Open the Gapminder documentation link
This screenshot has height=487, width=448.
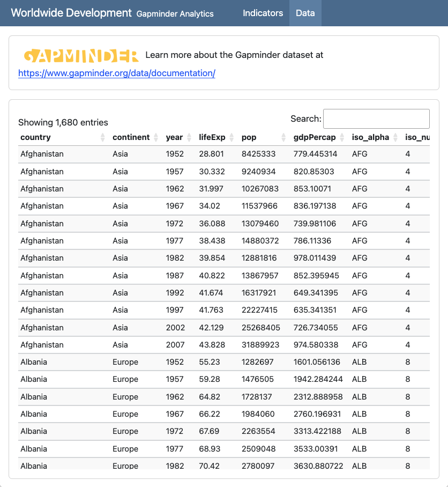[x=117, y=73]
